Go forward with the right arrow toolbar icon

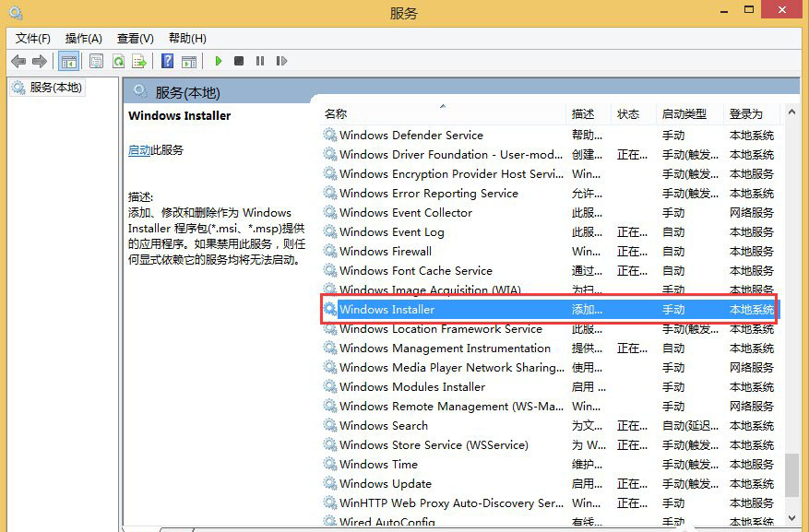point(40,62)
